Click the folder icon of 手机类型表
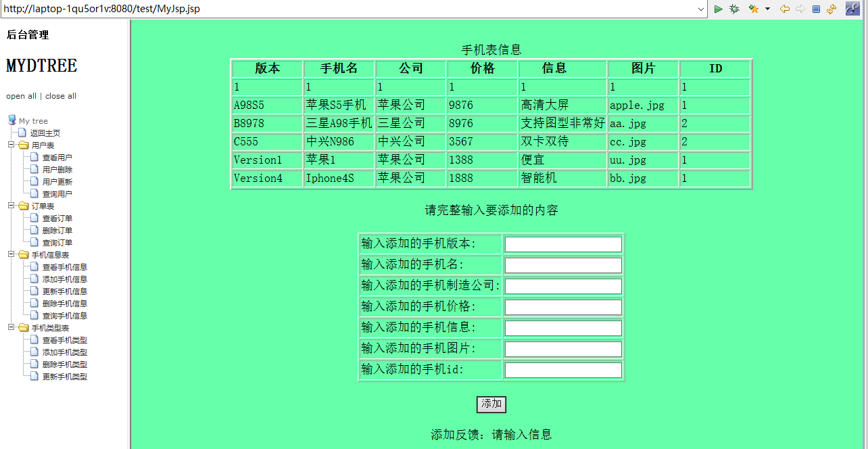The image size is (868, 449). [x=23, y=327]
